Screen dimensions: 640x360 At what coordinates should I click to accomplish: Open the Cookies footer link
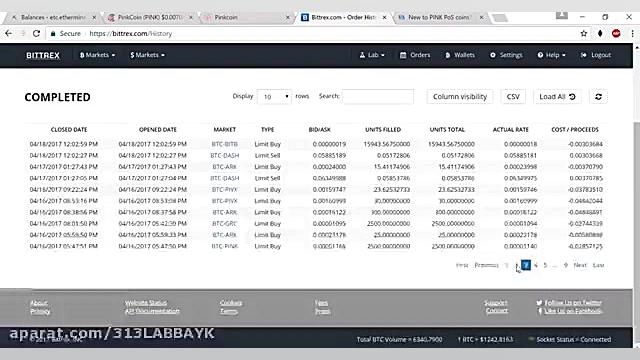tap(231, 303)
